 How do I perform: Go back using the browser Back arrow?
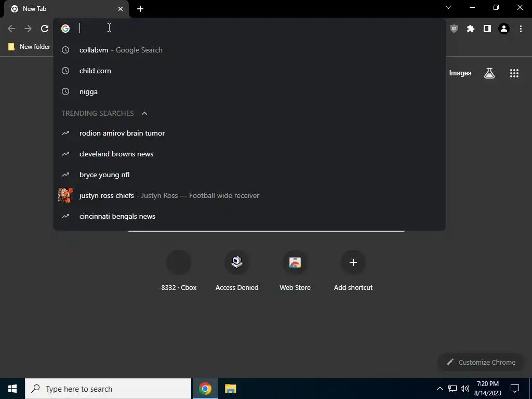click(x=11, y=29)
